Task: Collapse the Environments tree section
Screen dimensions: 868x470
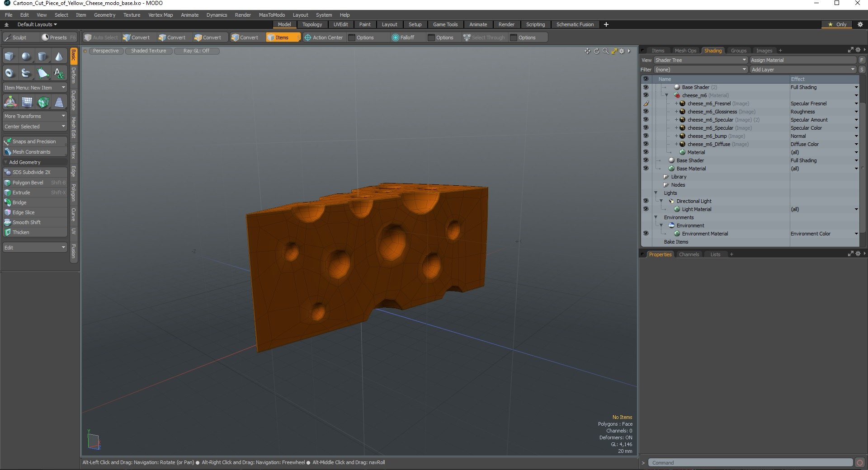Action: (x=656, y=217)
